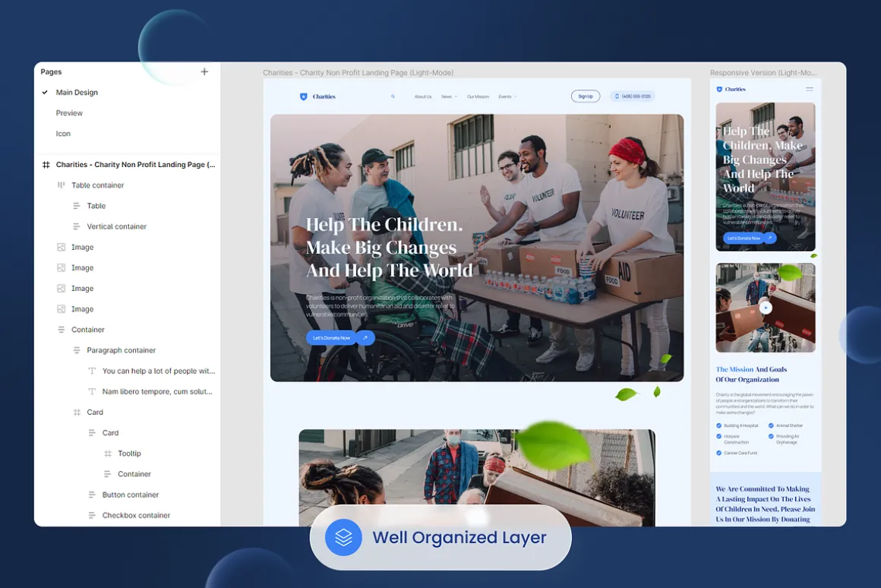Click layout icon beside Button container
The height and width of the screenshot is (588, 881).
[x=92, y=495]
